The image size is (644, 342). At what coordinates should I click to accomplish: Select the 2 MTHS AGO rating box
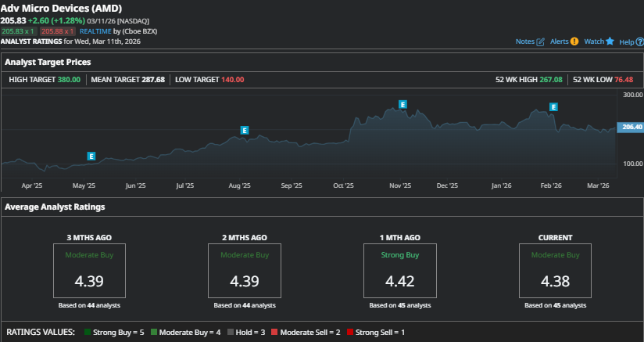pyautogui.click(x=243, y=271)
